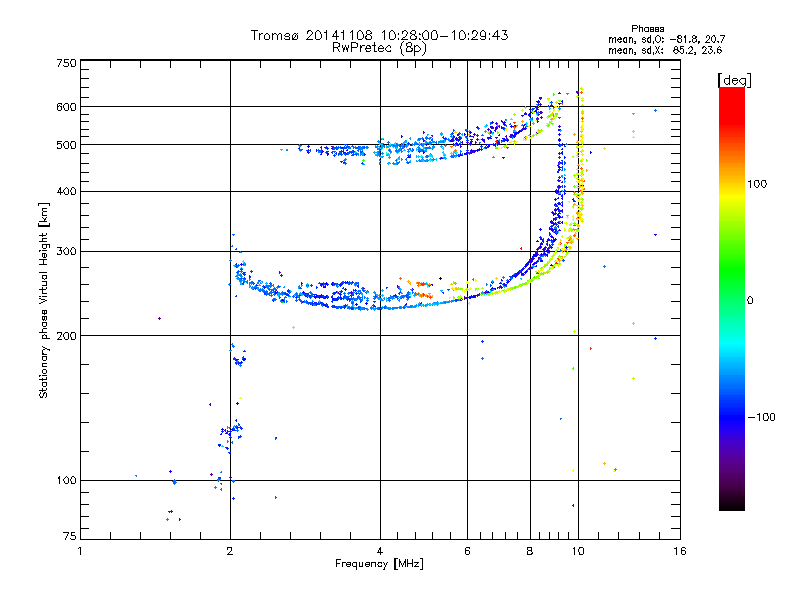Select the 'mean, sd,X: 85.2, 23.6' text
This screenshot has width=800, height=600.
[665, 50]
